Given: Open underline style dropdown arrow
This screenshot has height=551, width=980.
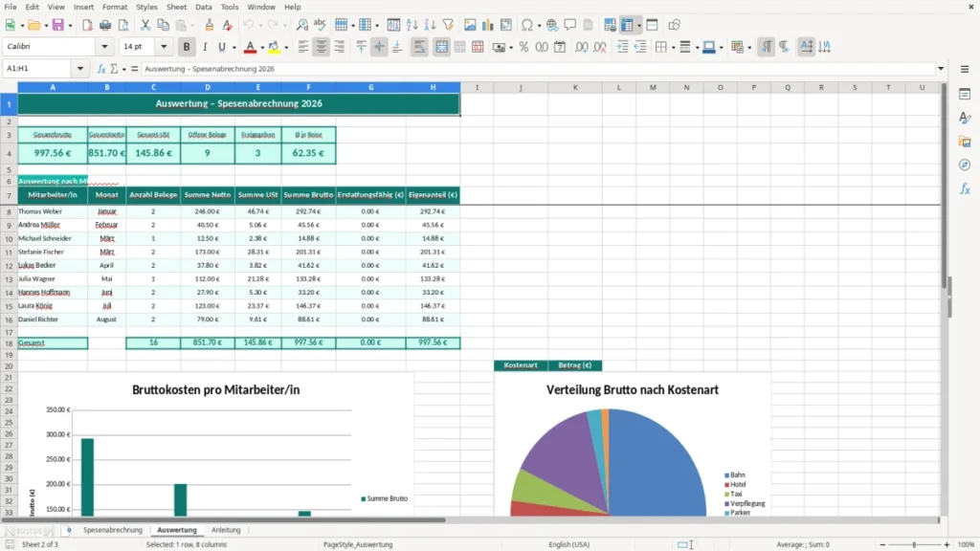Looking at the screenshot, I should [x=234, y=48].
